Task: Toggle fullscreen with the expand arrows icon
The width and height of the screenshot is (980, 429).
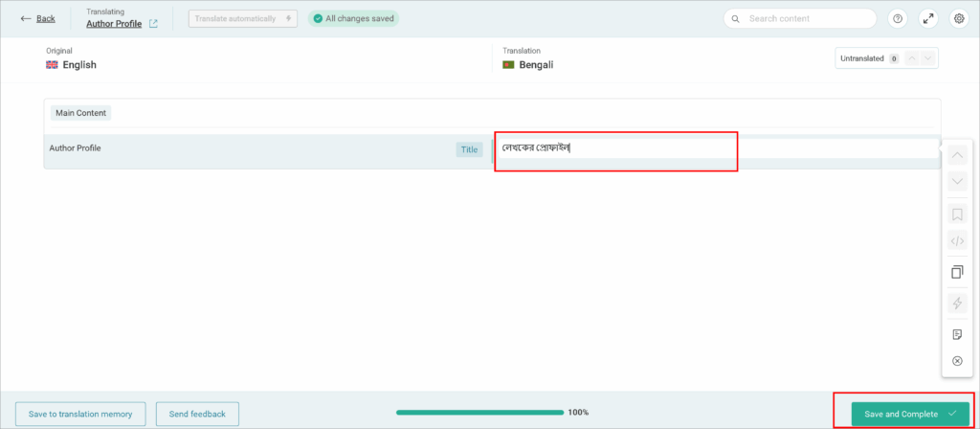Action: tap(927, 18)
